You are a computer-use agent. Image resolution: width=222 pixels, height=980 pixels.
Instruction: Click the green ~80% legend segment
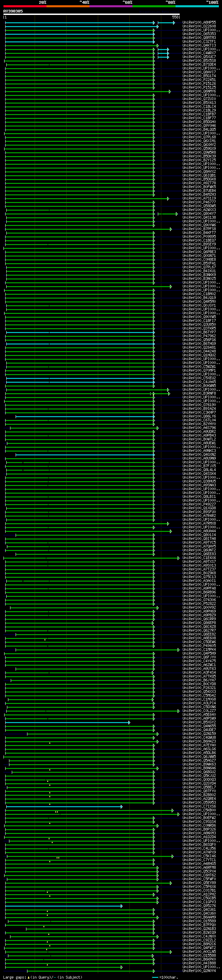154,6
